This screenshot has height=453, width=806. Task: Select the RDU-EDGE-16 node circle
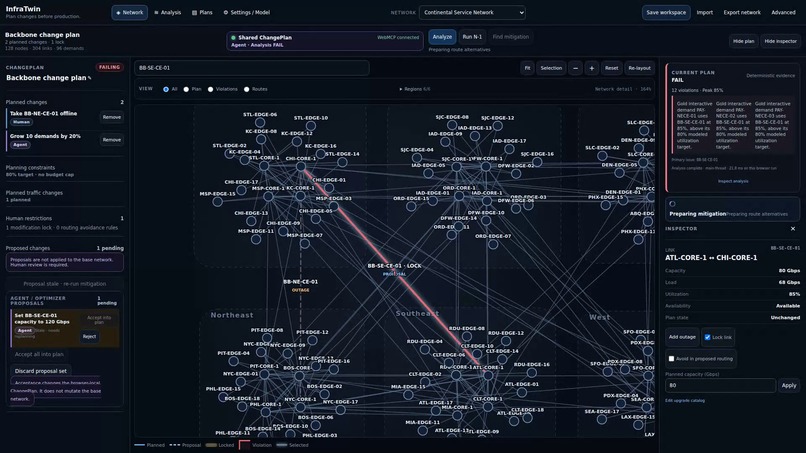[532, 372]
